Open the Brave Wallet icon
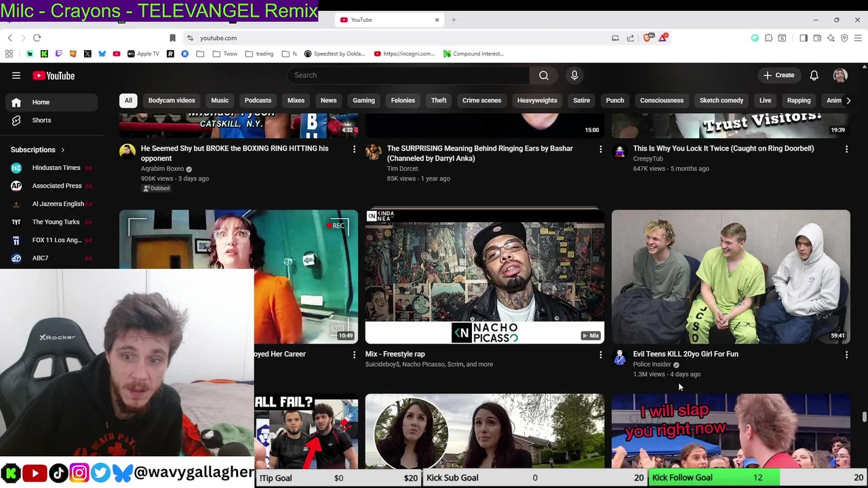The height and width of the screenshot is (488, 868). pos(817,38)
